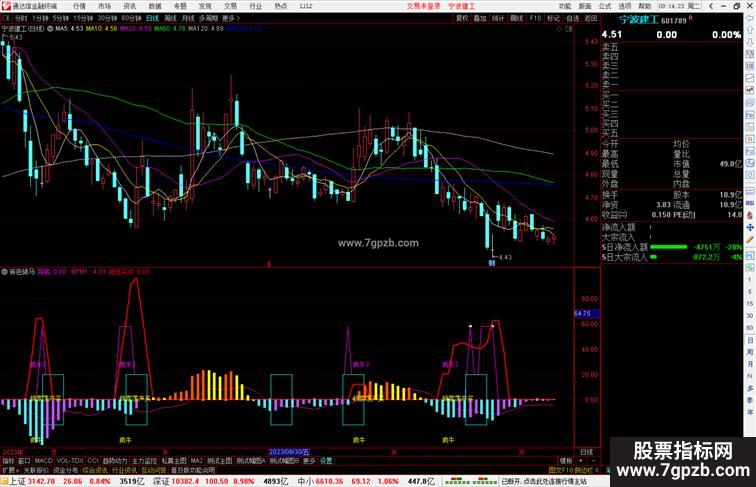
Task: Click the four-arrow move icon in sidebar
Action: point(750,227)
